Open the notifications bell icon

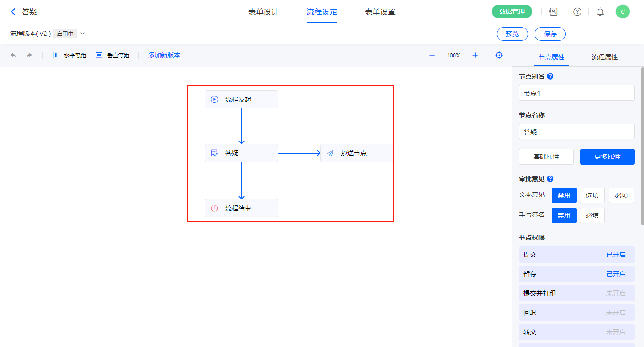point(600,12)
